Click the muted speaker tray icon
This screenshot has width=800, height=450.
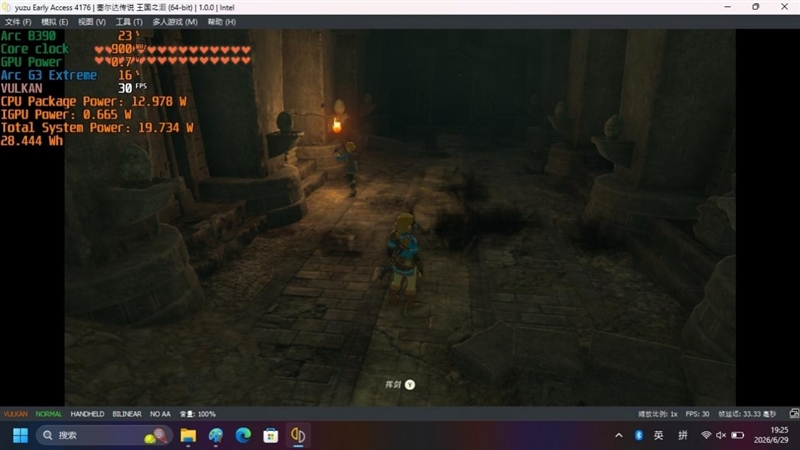coord(721,435)
